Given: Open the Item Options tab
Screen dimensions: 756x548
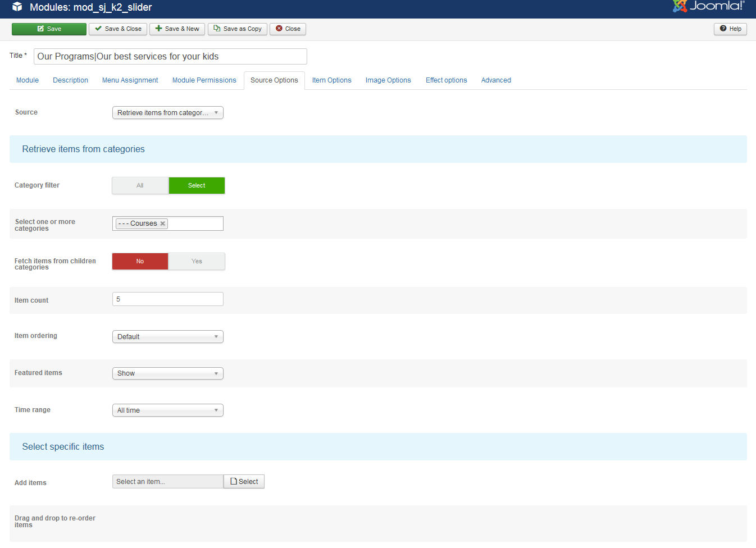Looking at the screenshot, I should pos(331,80).
